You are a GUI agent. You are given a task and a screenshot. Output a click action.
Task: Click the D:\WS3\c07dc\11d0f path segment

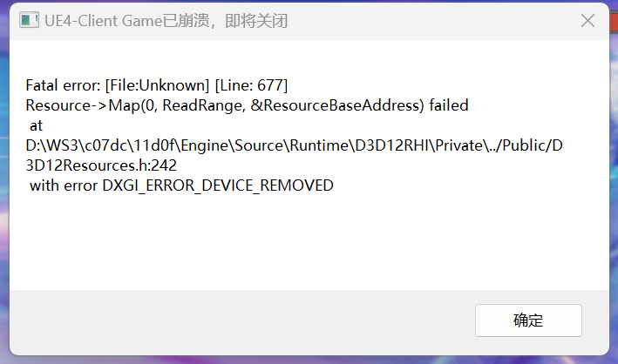tap(100, 145)
